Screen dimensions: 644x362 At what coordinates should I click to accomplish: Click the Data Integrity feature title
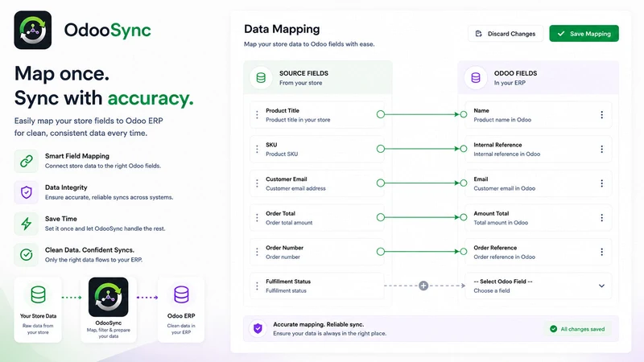[x=66, y=187]
